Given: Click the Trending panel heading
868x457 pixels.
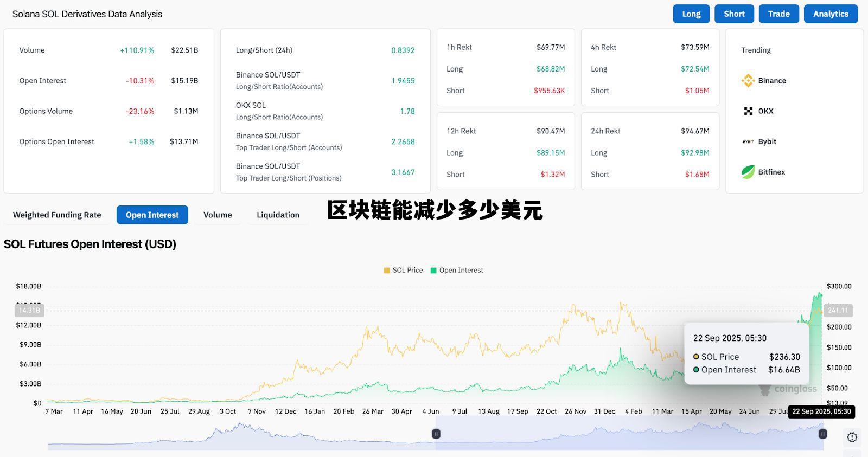Looking at the screenshot, I should coord(756,50).
